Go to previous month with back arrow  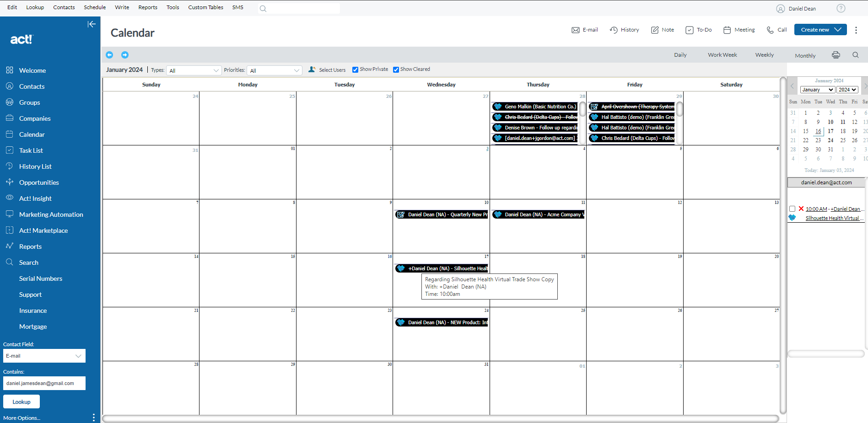pos(109,55)
